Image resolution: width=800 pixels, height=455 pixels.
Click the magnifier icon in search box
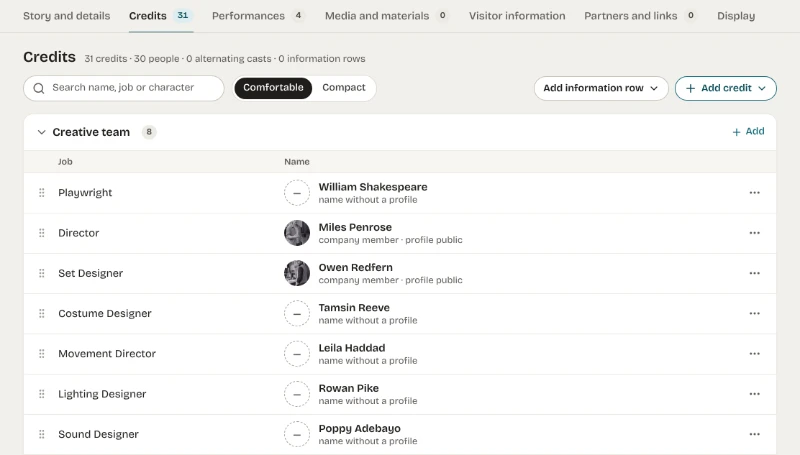coord(39,88)
